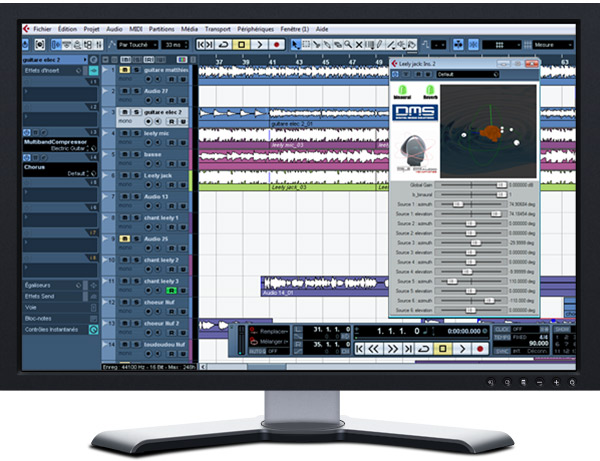The image size is (600, 461).
Task: Select the Zoom magnifier tool
Action: pos(348,45)
